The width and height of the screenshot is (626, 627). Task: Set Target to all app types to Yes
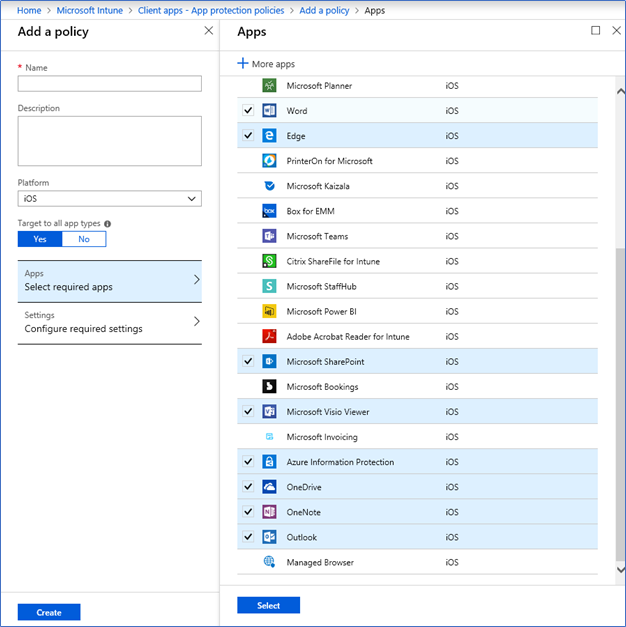[40, 239]
